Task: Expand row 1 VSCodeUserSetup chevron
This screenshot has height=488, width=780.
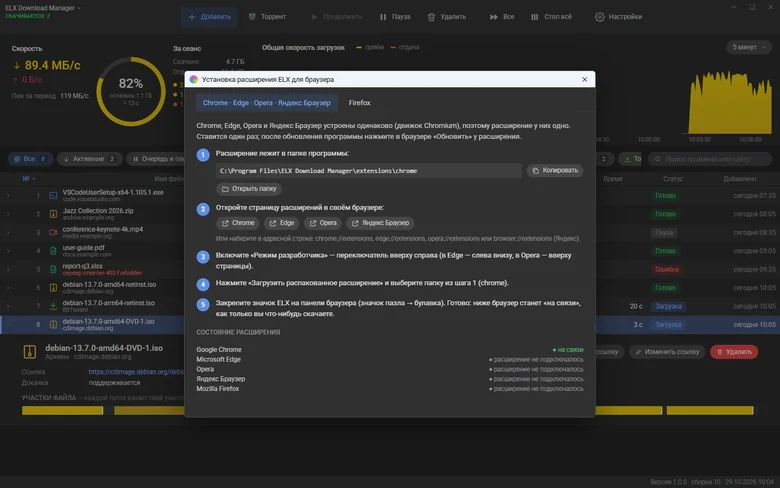Action: click(x=8, y=195)
